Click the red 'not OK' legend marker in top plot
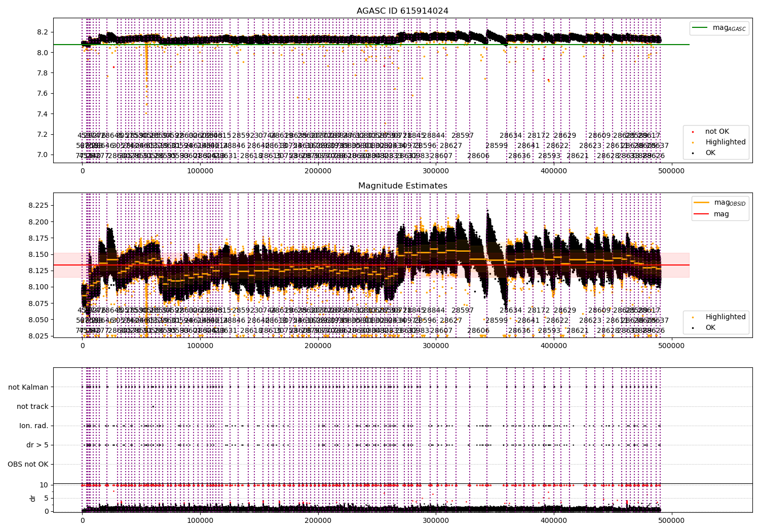The height and width of the screenshot is (532, 760). pyautogui.click(x=693, y=132)
